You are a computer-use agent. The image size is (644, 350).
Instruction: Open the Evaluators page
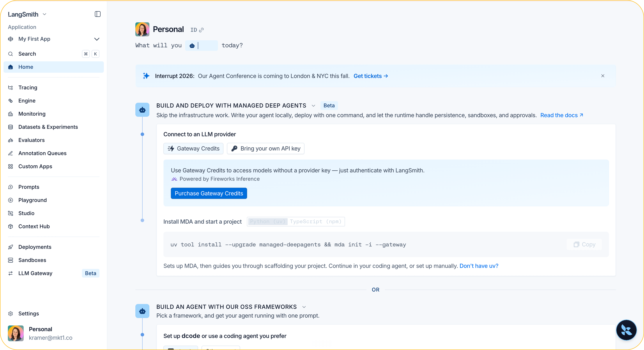coord(53,140)
